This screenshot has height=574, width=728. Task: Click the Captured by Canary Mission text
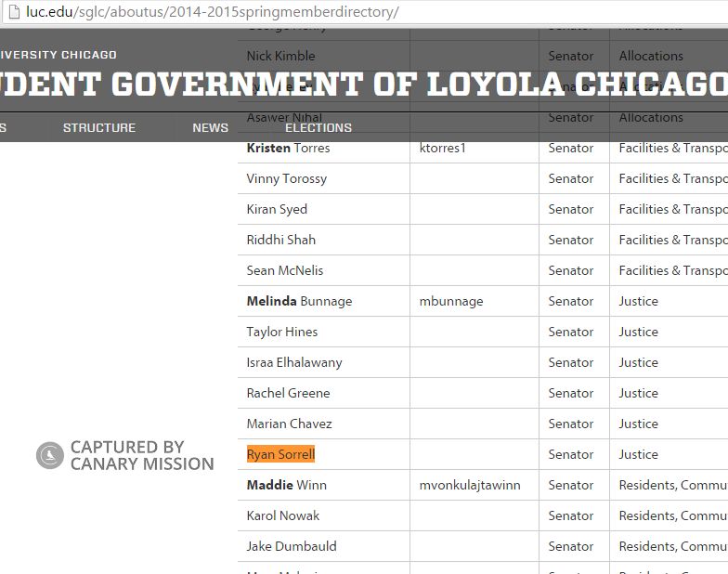coord(142,455)
